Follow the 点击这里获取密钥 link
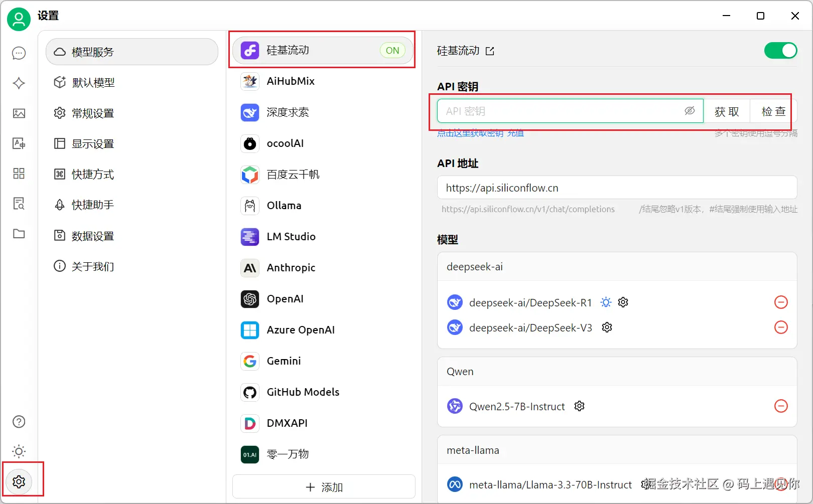The height and width of the screenshot is (504, 813). pyautogui.click(x=470, y=133)
